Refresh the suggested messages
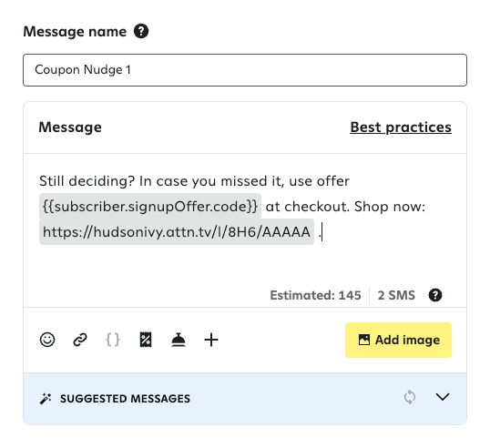The width and height of the screenshot is (490, 448). tap(410, 397)
